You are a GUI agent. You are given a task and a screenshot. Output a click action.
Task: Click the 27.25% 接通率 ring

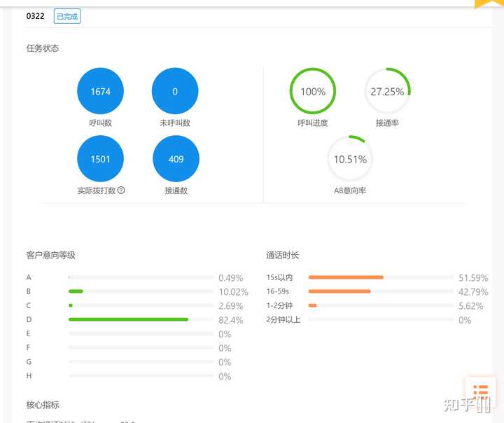pyautogui.click(x=387, y=91)
